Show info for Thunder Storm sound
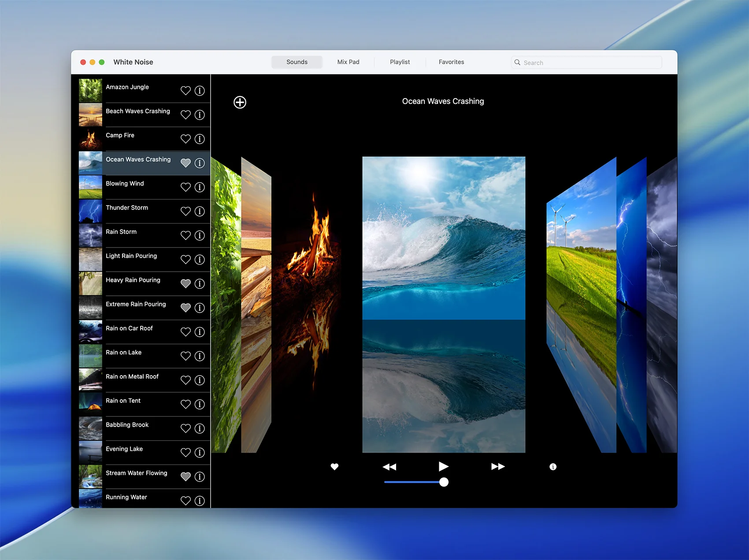The height and width of the screenshot is (560, 749). coord(200,211)
